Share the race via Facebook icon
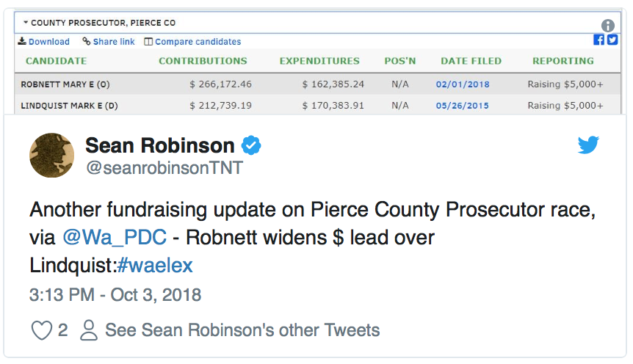Screen dimensions: 633x364 [x=598, y=40]
